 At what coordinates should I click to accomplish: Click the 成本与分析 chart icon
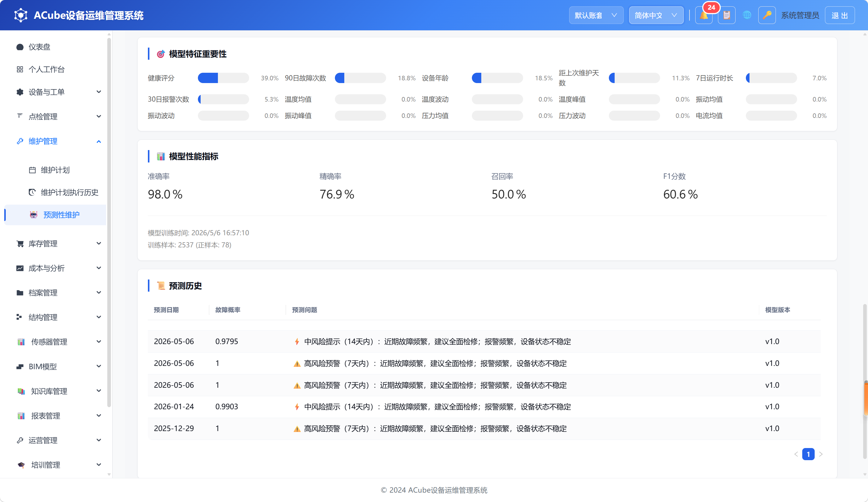pos(20,268)
